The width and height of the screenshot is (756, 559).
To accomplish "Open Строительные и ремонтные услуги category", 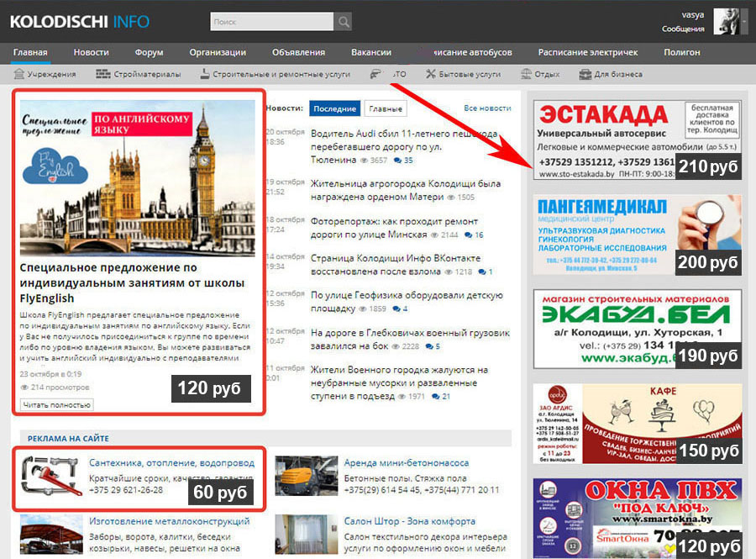I will (281, 74).
